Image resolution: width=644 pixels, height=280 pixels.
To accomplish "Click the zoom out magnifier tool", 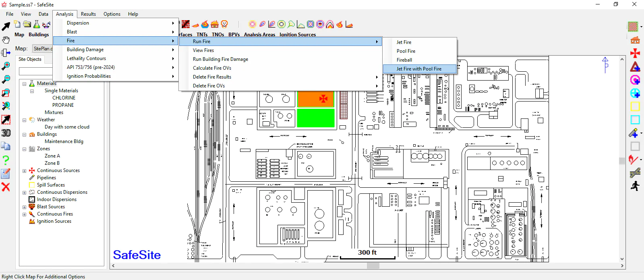I will pos(6,79).
